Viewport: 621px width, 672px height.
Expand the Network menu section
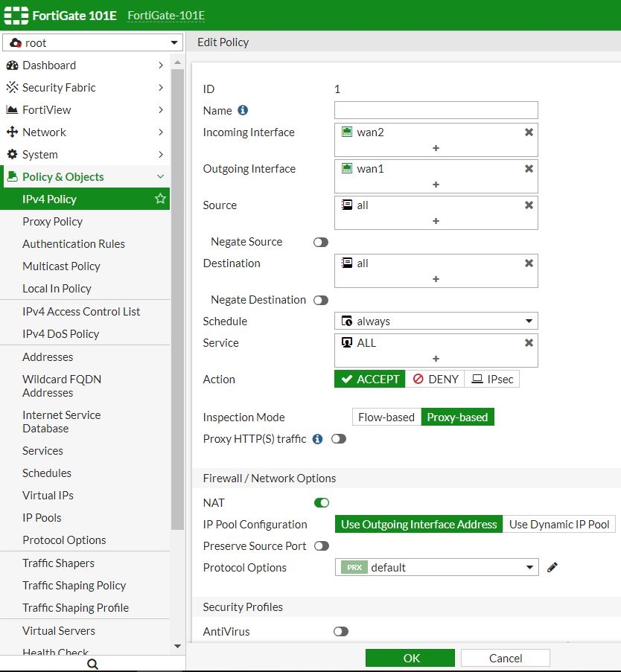(x=45, y=132)
